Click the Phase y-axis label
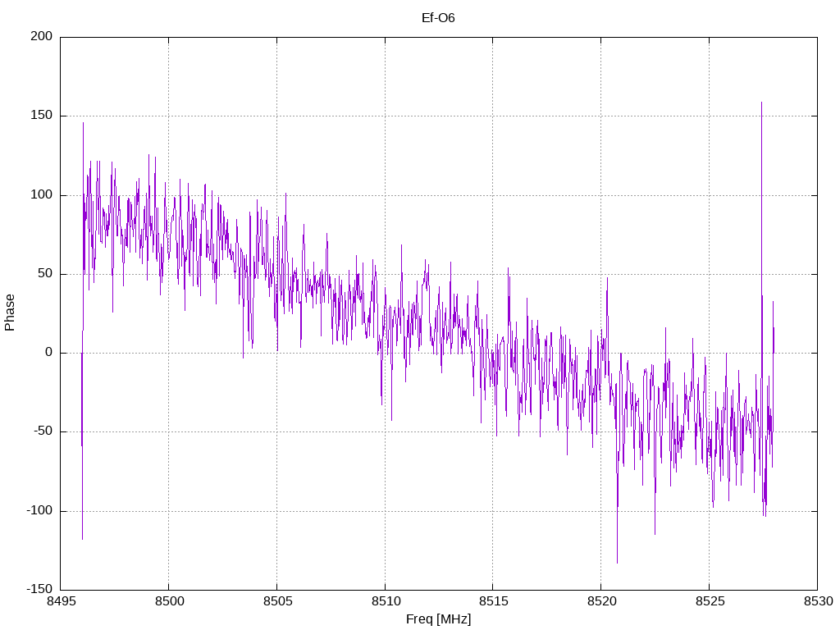 point(10,313)
